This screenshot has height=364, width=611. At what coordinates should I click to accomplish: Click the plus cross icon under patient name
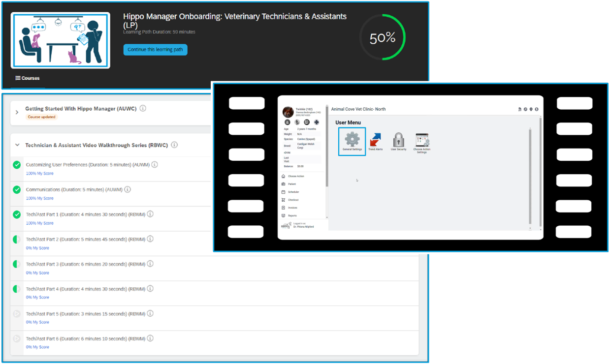[317, 122]
